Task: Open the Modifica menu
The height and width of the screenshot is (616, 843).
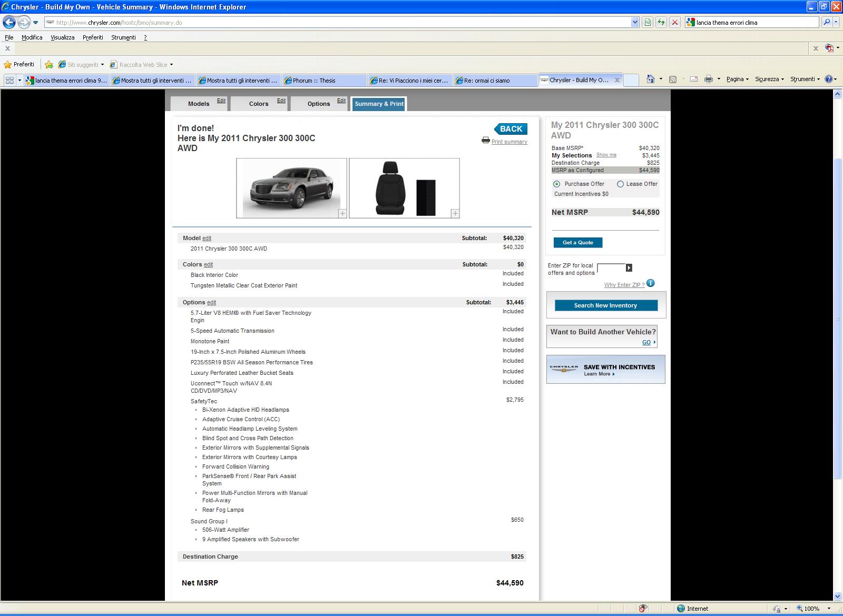Action: pyautogui.click(x=32, y=37)
